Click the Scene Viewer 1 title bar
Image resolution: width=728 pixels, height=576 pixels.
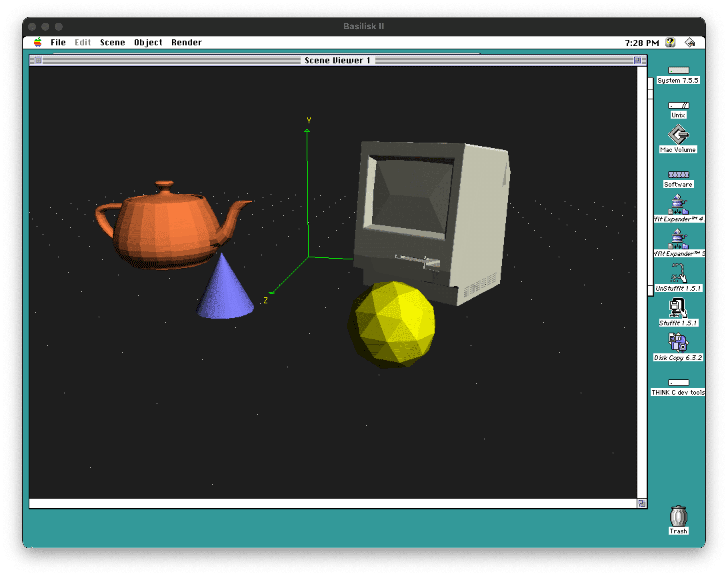(338, 60)
